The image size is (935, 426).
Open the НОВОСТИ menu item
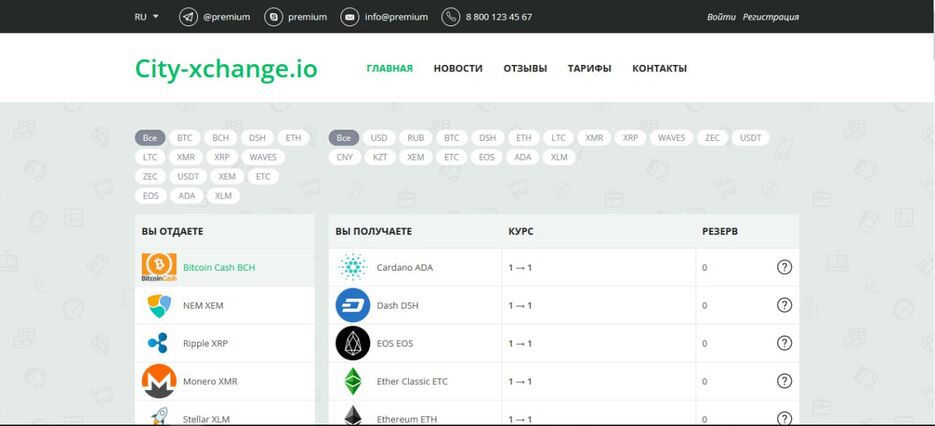pos(458,68)
